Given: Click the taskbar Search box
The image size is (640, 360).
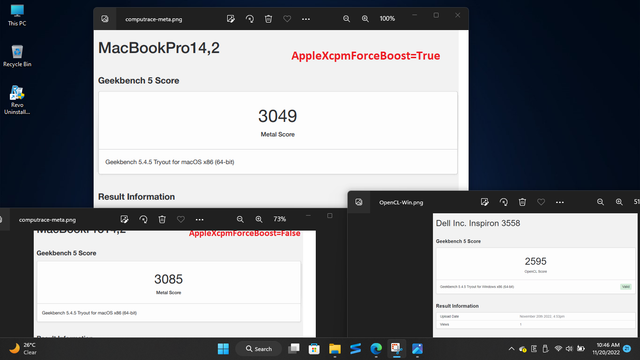Looking at the screenshot, I should tap(259, 349).
